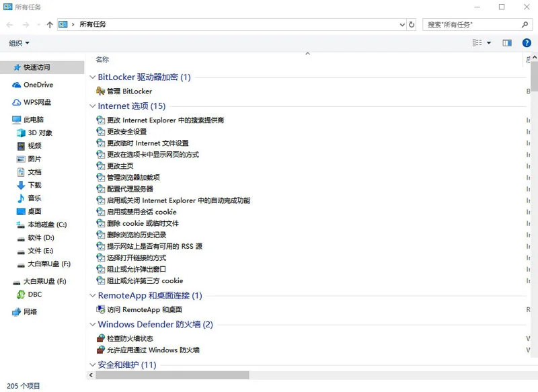The image size is (538, 392).
Task: Click the search magnifier icon
Action: click(525, 24)
